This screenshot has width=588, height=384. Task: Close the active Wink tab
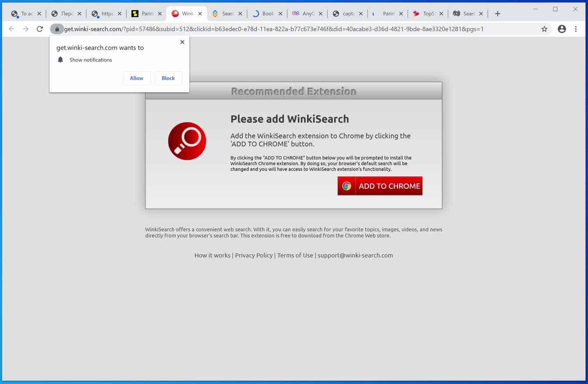coord(200,14)
